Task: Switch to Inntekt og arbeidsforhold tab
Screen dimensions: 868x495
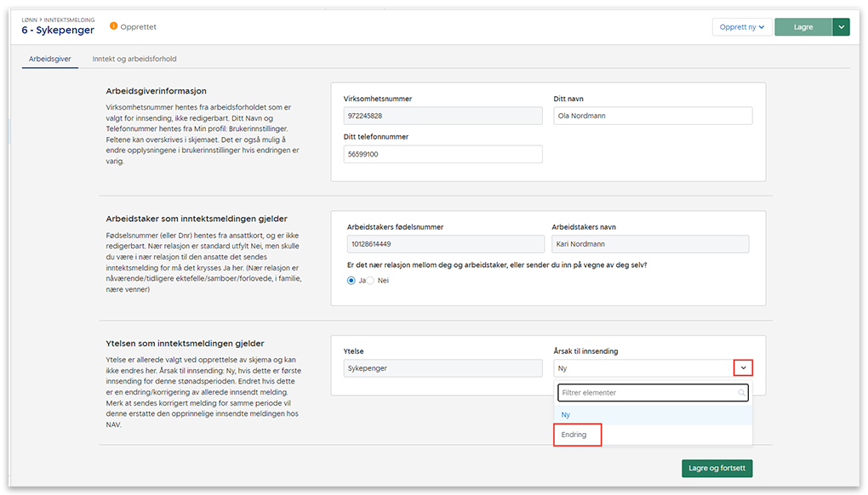Action: tap(134, 59)
